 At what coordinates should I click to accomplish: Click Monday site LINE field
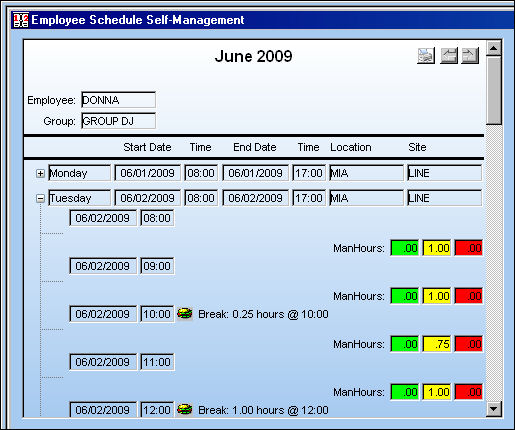tap(444, 173)
